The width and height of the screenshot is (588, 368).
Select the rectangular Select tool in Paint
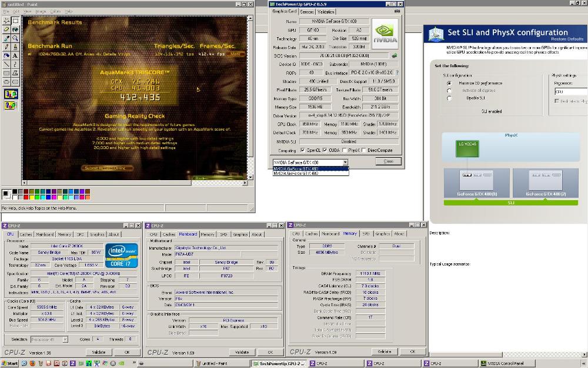click(x=15, y=21)
